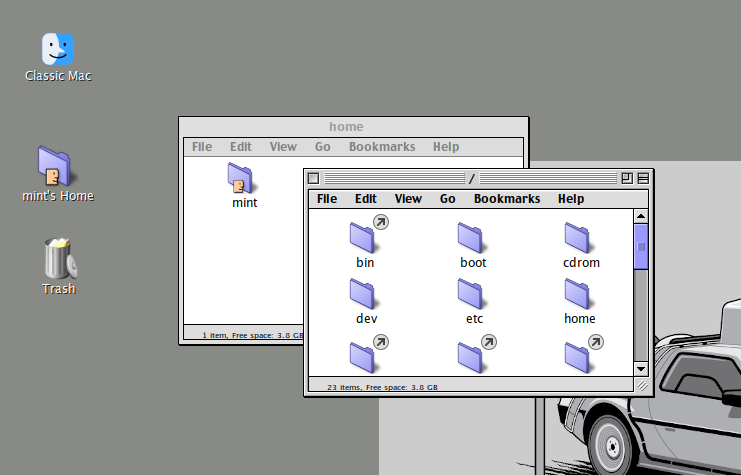Click the close box of the / window
Viewport: 741px width, 475px height.
[313, 178]
